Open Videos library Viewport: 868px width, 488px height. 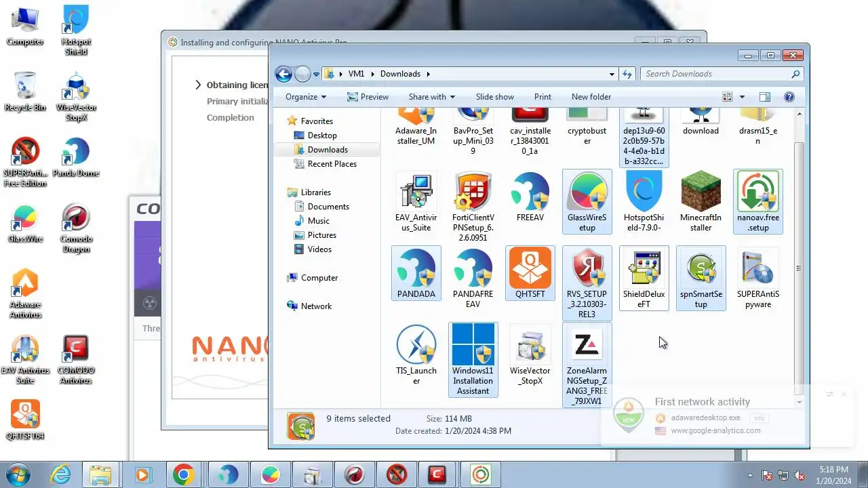coord(319,249)
